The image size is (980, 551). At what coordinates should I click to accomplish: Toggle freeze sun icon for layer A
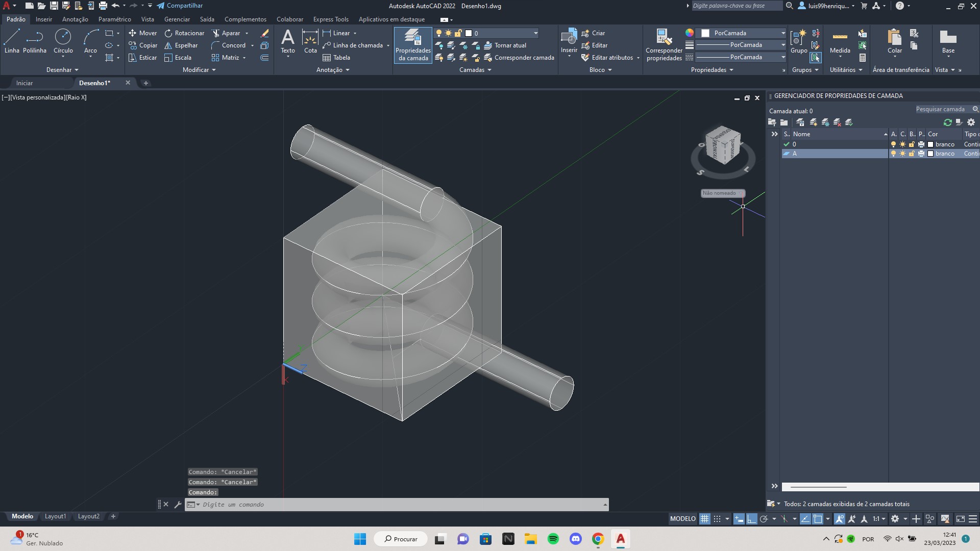tap(902, 154)
